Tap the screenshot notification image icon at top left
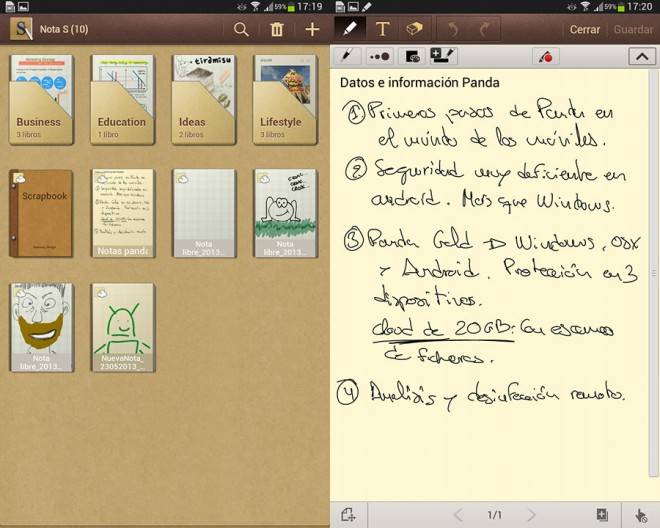This screenshot has height=528, width=660. point(24,6)
